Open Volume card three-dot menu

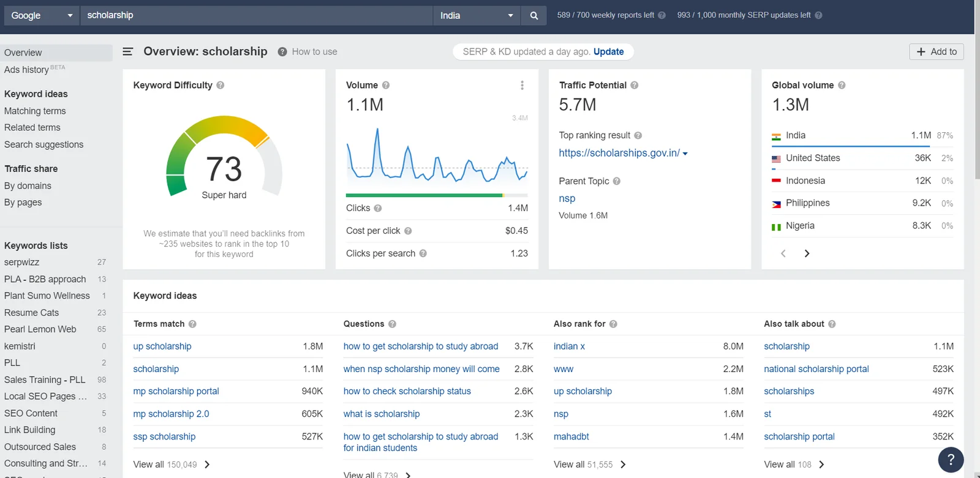(x=522, y=85)
